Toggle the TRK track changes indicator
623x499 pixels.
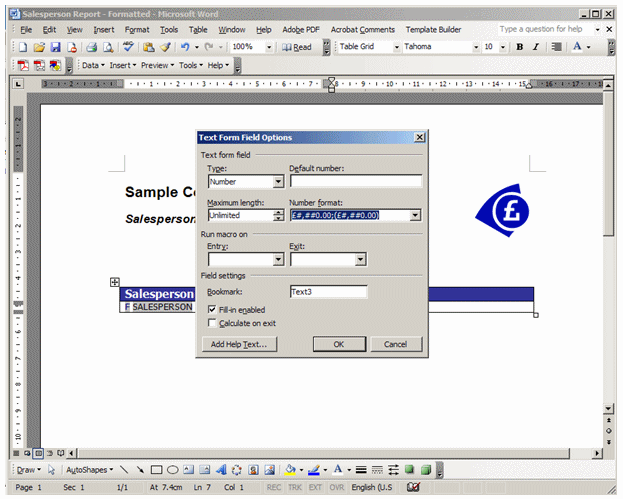(295, 487)
